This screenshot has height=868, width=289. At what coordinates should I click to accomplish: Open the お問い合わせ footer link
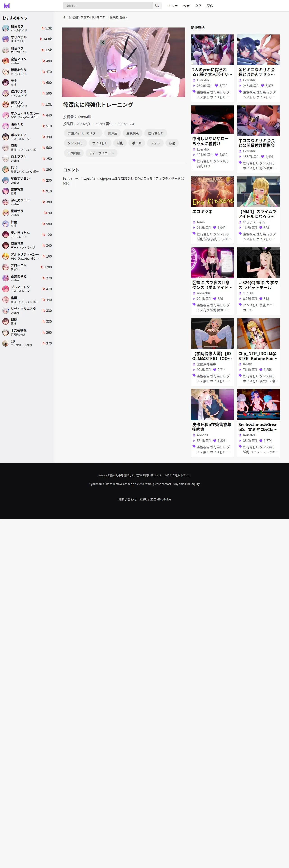[128, 499]
